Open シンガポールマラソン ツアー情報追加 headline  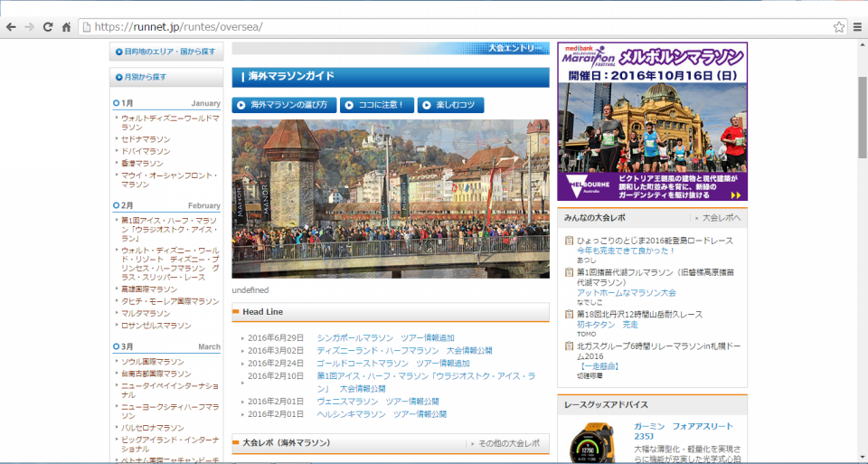point(385,337)
